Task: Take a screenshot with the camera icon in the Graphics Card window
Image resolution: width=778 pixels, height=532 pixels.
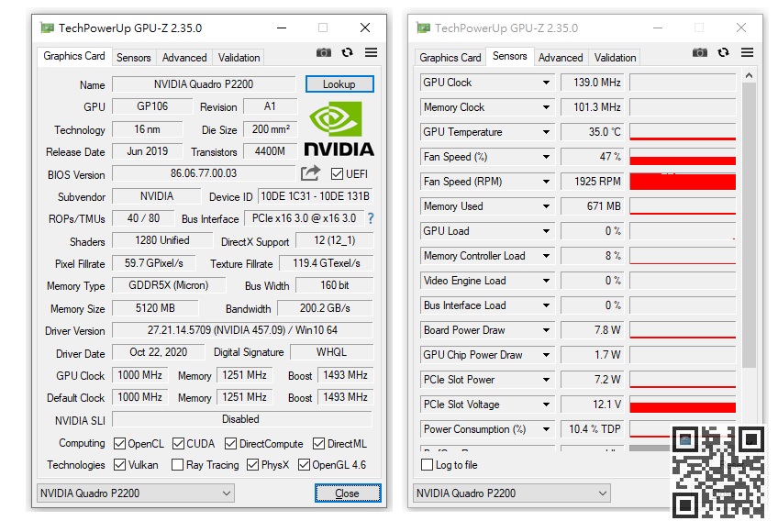Action: [x=324, y=52]
